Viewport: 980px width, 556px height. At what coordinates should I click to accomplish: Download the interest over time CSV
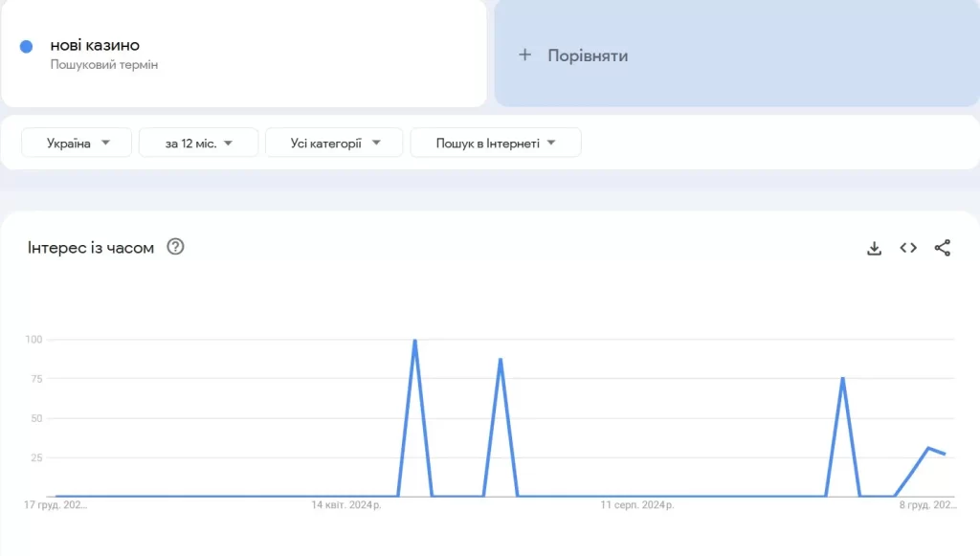coord(874,248)
